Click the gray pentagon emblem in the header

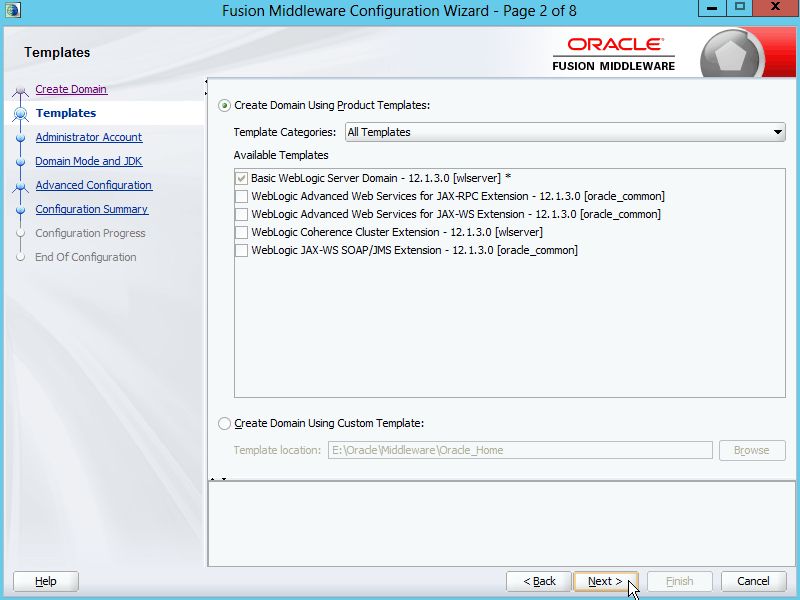(x=732, y=55)
